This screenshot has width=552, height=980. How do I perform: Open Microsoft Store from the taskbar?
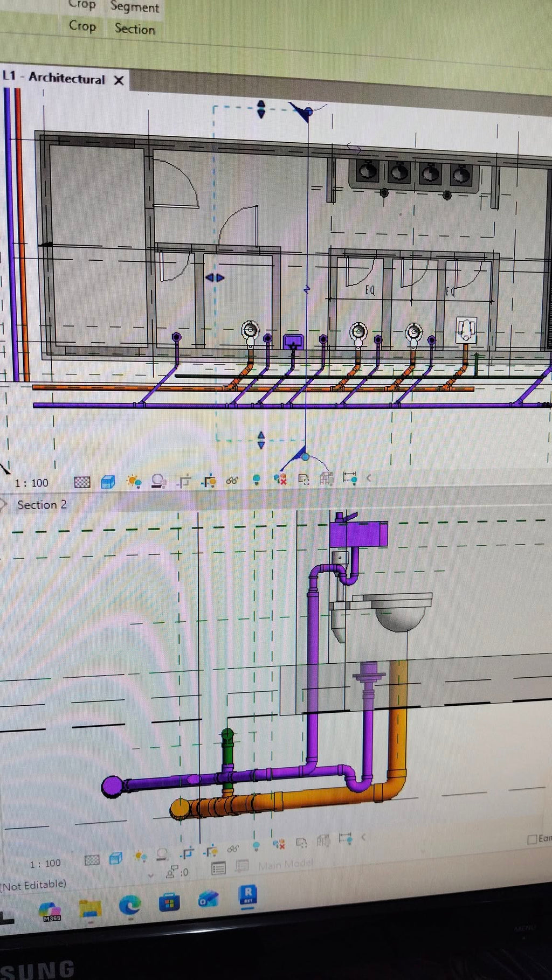169,901
